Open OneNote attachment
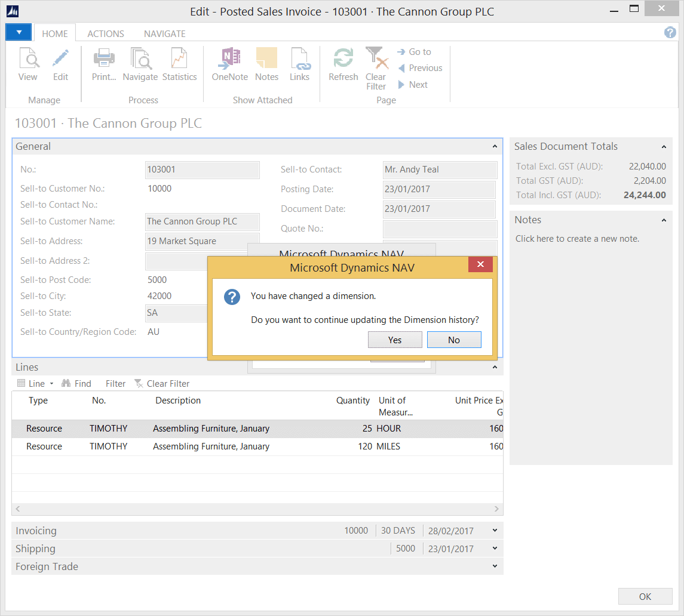This screenshot has height=616, width=684. 230,64
